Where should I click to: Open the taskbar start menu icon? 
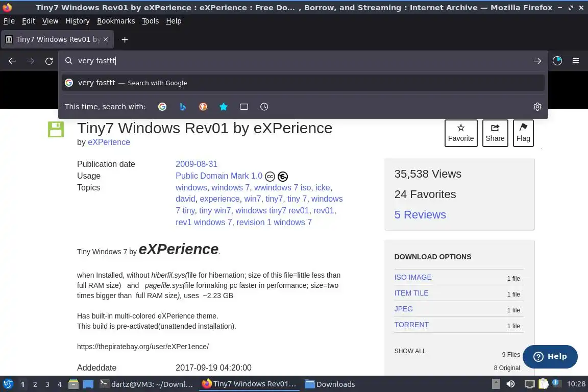(x=8, y=384)
